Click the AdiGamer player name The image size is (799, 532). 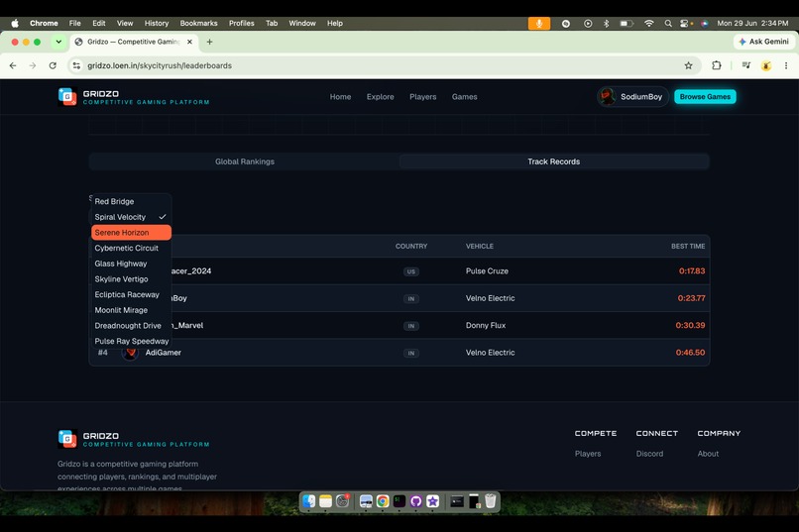[163, 353]
